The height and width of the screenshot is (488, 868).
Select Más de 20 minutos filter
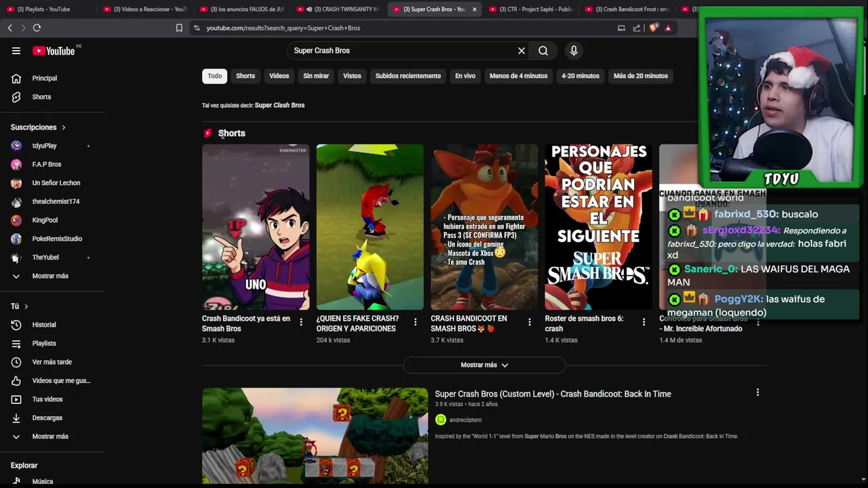(x=641, y=76)
